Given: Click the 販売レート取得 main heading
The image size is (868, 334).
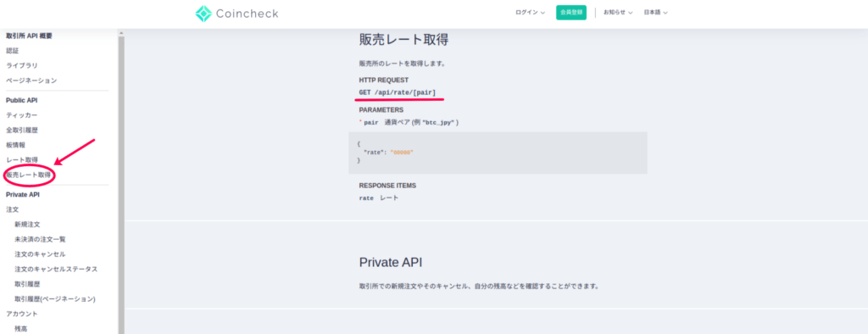Looking at the screenshot, I should [403, 39].
